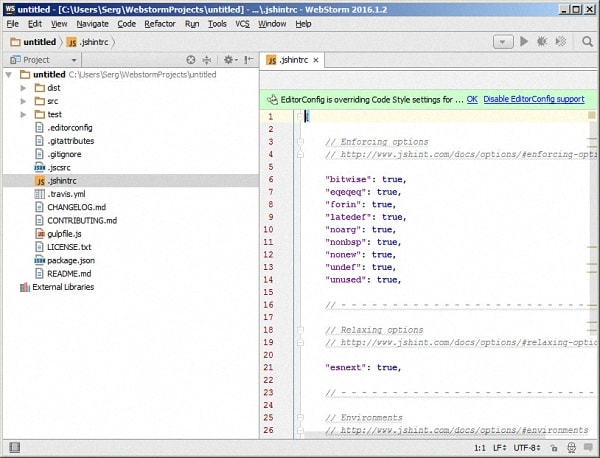Viewport: 600px width, 458px height.
Task: Open the VCS menu
Action: [x=242, y=23]
